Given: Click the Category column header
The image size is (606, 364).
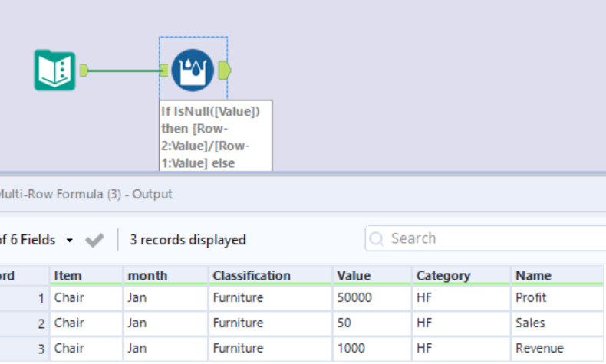Looking at the screenshot, I should pos(443,275).
